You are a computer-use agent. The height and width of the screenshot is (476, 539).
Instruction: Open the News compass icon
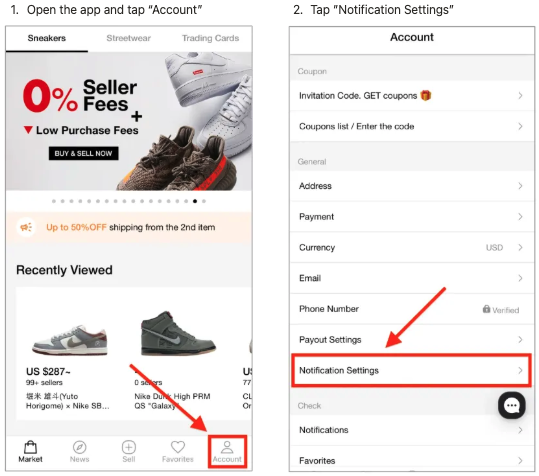(79, 447)
